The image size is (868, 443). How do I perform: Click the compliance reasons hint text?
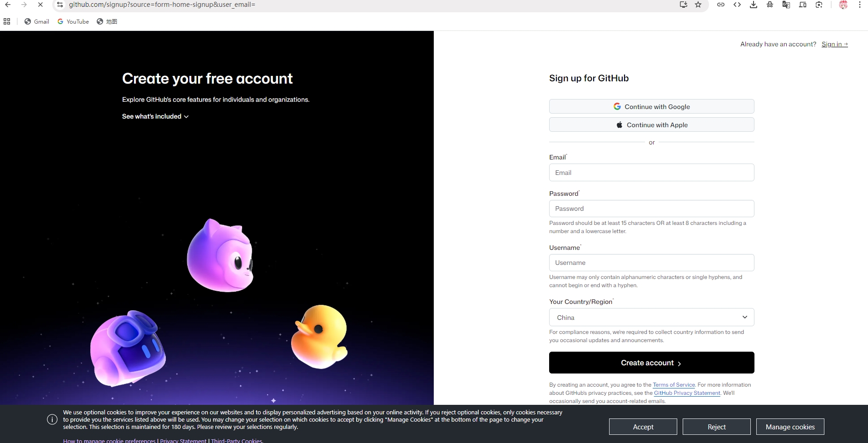click(x=646, y=336)
